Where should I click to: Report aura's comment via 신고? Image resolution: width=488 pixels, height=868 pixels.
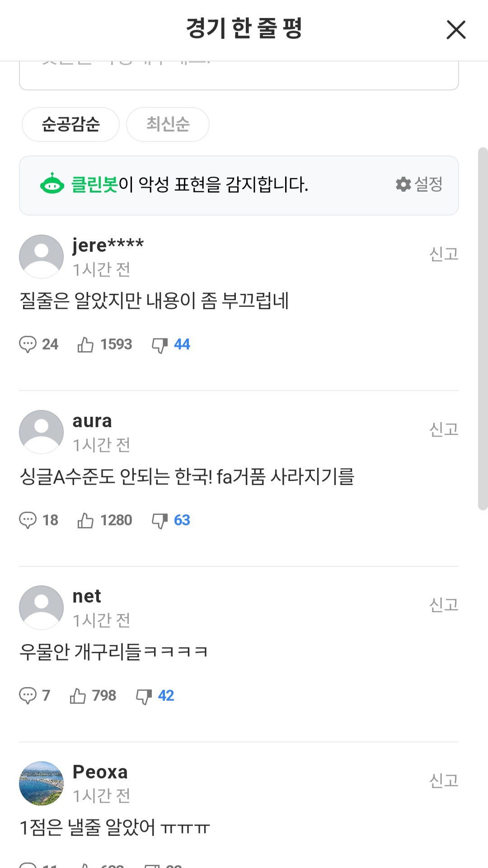click(x=444, y=429)
